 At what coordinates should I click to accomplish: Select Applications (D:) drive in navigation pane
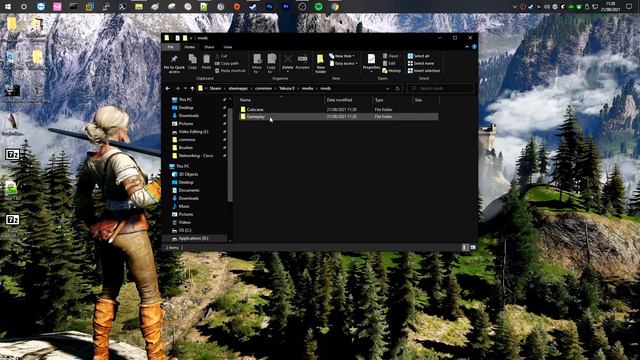point(194,238)
